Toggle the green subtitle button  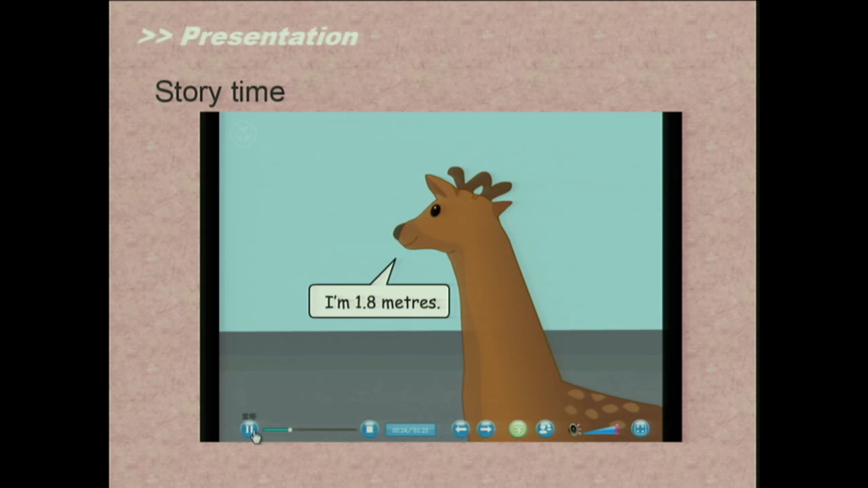[x=518, y=428]
